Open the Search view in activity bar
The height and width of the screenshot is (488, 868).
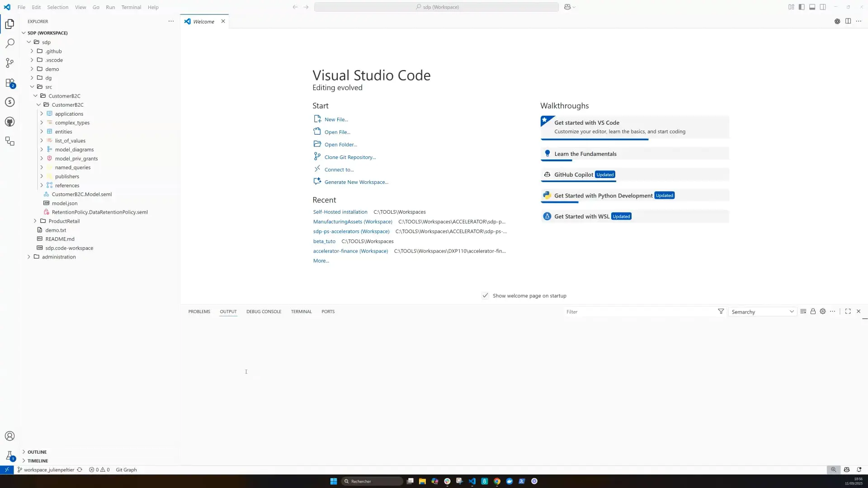click(9, 43)
